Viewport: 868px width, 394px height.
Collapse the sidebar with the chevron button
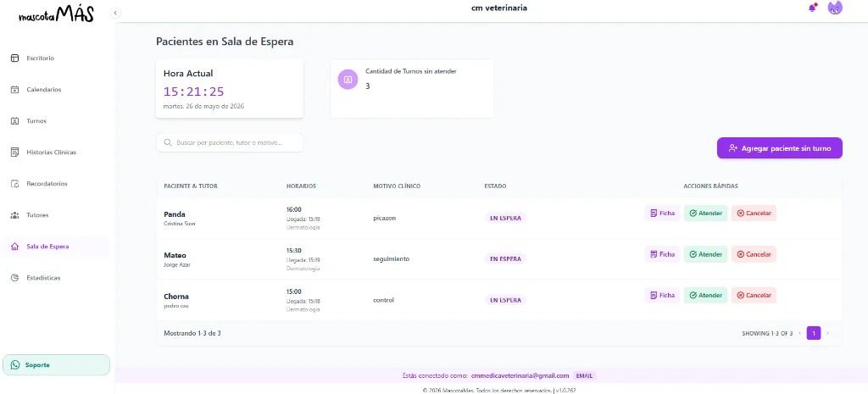[115, 13]
